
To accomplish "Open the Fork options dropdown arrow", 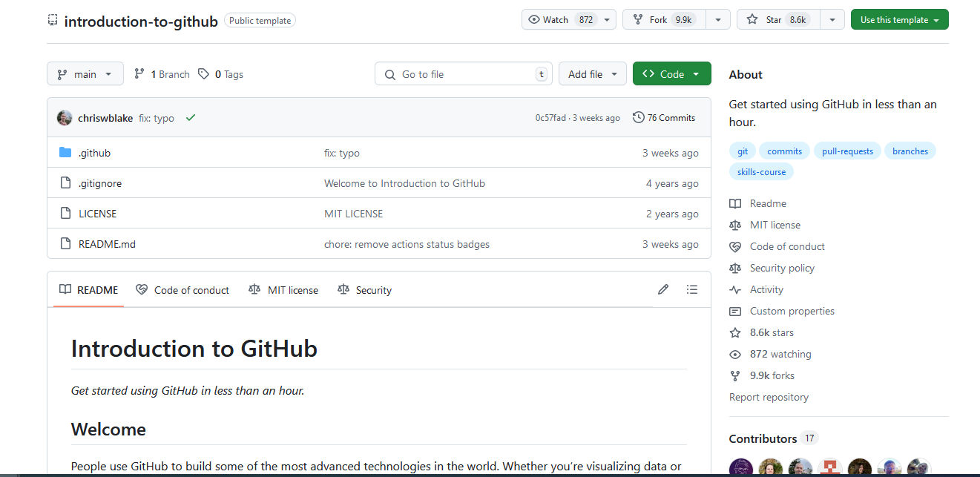I will click(718, 20).
